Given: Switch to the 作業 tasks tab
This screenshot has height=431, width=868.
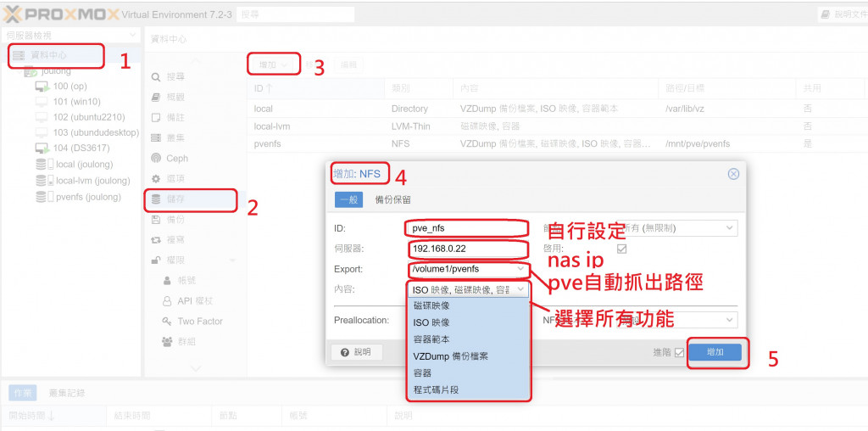Looking at the screenshot, I should pos(23,393).
